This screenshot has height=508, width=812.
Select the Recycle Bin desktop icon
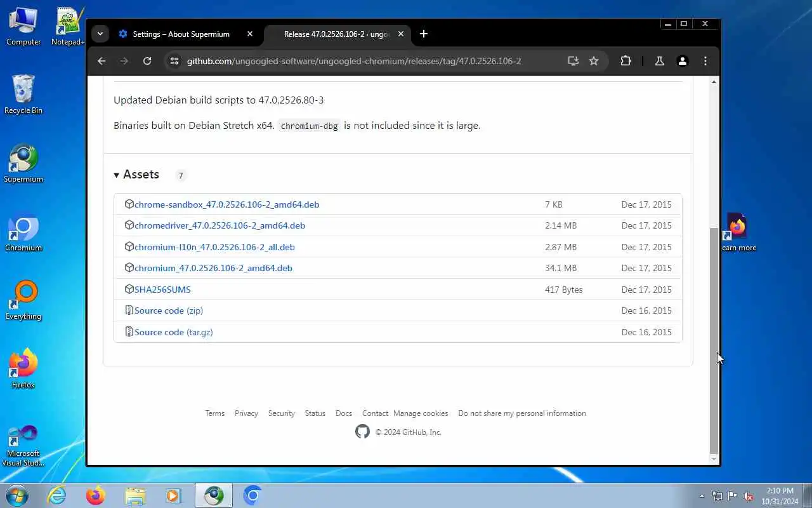[x=23, y=95]
